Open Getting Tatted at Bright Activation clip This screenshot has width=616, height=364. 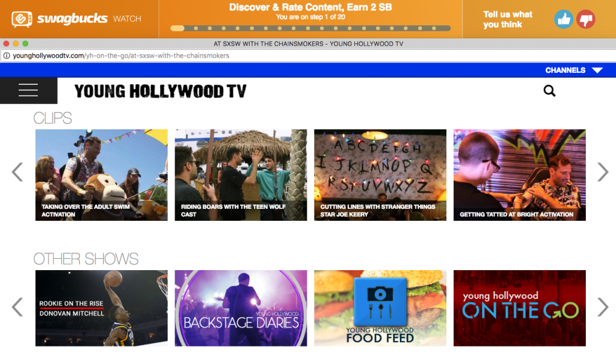(519, 175)
